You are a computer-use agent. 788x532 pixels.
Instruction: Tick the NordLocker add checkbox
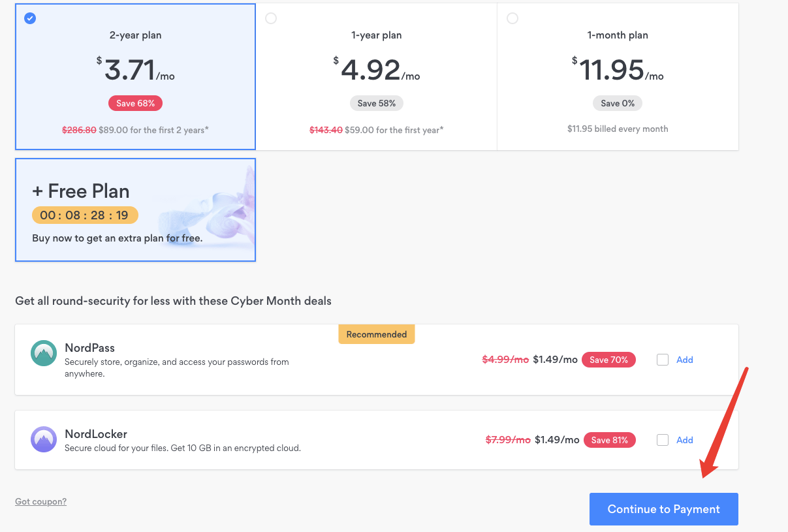pyautogui.click(x=663, y=440)
